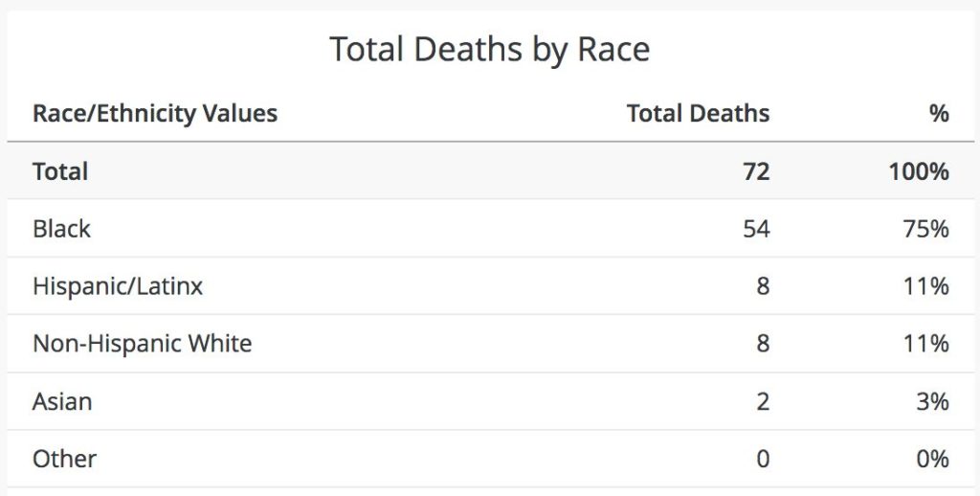
Task: Click the 'Total Deaths by Race' title
Action: tap(489, 49)
